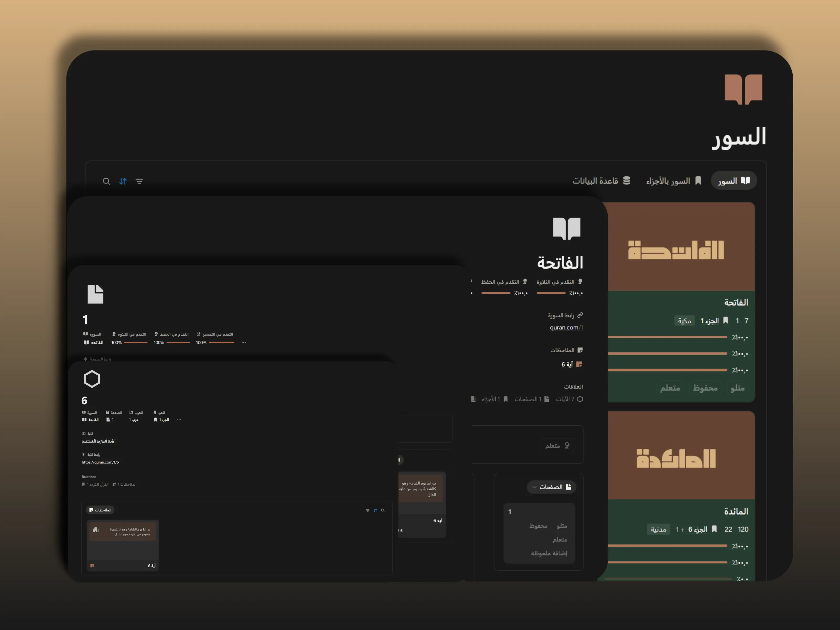Expand hidden properties dots on verse 6
840x630 pixels.
coord(179,420)
